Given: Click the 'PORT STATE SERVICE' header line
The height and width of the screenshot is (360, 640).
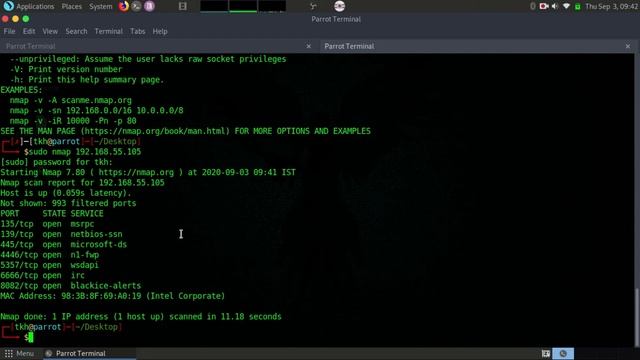Looking at the screenshot, I should (52, 213).
